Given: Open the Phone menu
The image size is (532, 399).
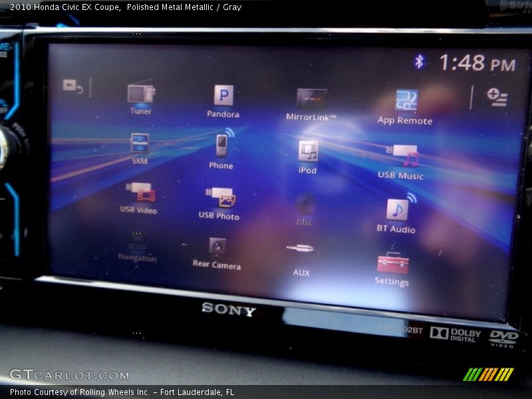Looking at the screenshot, I should point(221,149).
